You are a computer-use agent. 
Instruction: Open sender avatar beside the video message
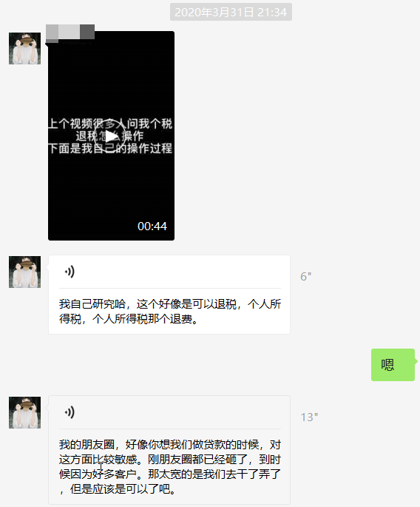(x=24, y=48)
